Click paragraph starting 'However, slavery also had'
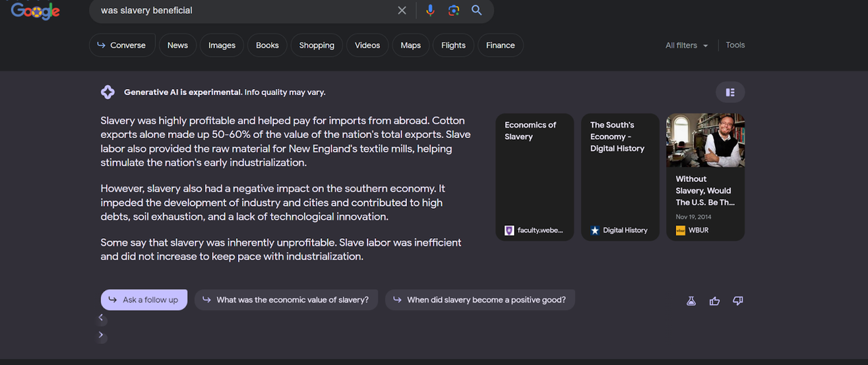The image size is (868, 365). click(x=273, y=203)
